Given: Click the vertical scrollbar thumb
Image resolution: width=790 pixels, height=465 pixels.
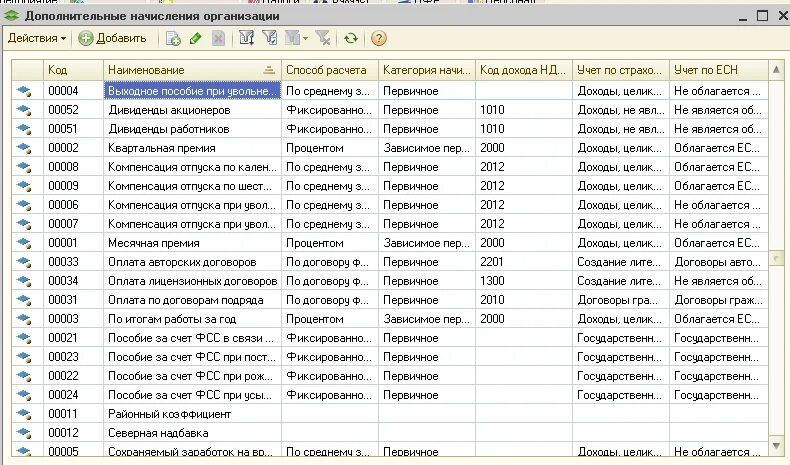Looking at the screenshot, I should pyautogui.click(x=776, y=258).
